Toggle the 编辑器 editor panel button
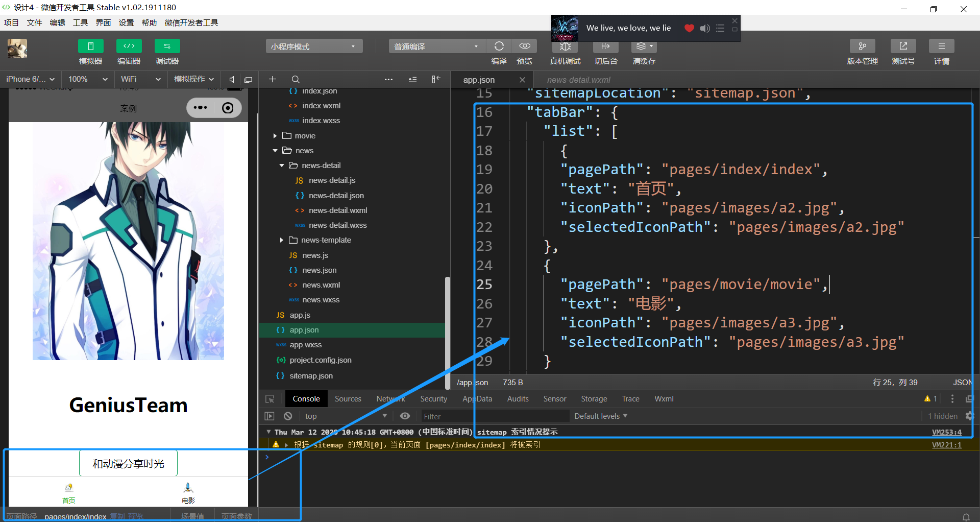 click(129, 46)
